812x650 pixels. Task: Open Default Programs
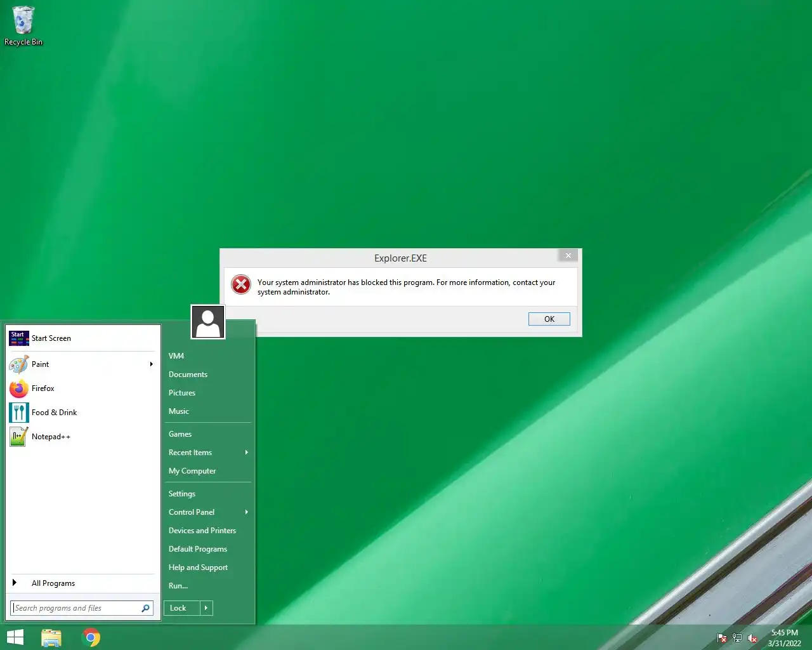click(209, 549)
